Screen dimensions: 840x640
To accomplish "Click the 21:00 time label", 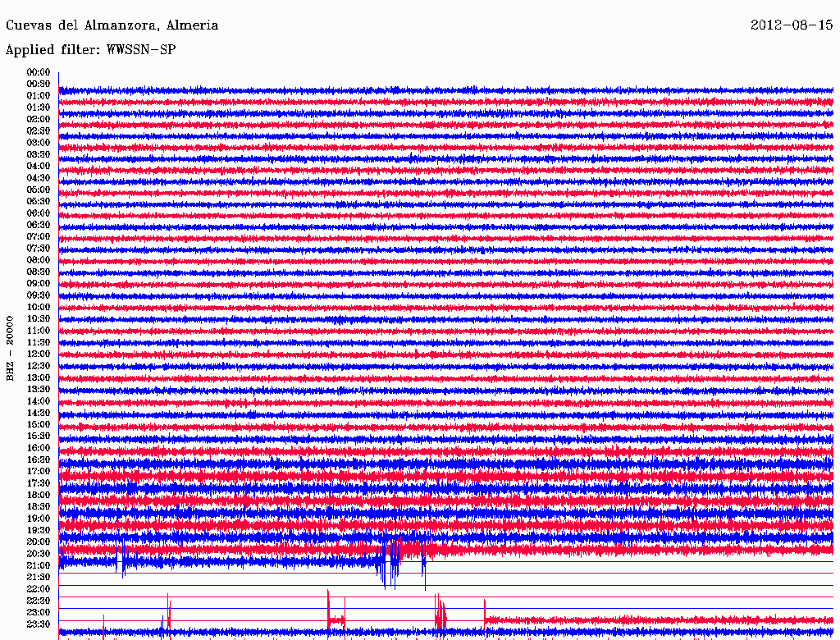I will point(39,565).
